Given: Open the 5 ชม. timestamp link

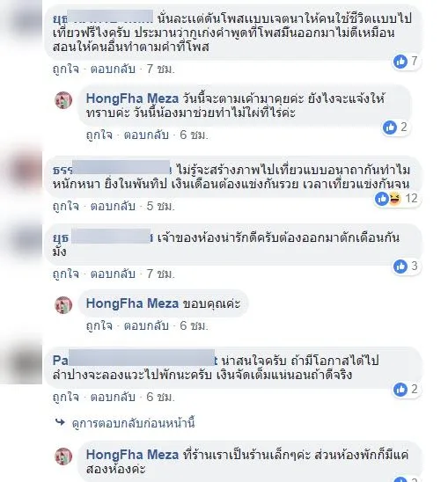Looking at the screenshot, I should [x=160, y=207].
